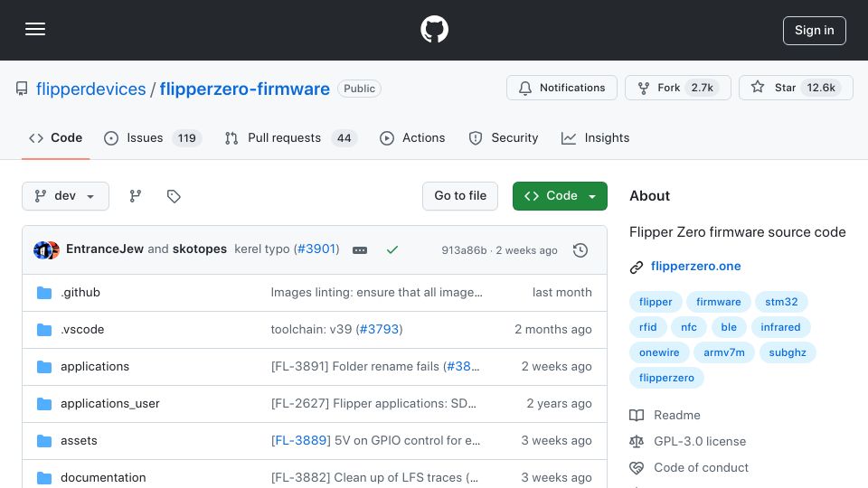Screen dimensions: 868x488
Task: Select the flipper topic tag
Action: pos(656,302)
